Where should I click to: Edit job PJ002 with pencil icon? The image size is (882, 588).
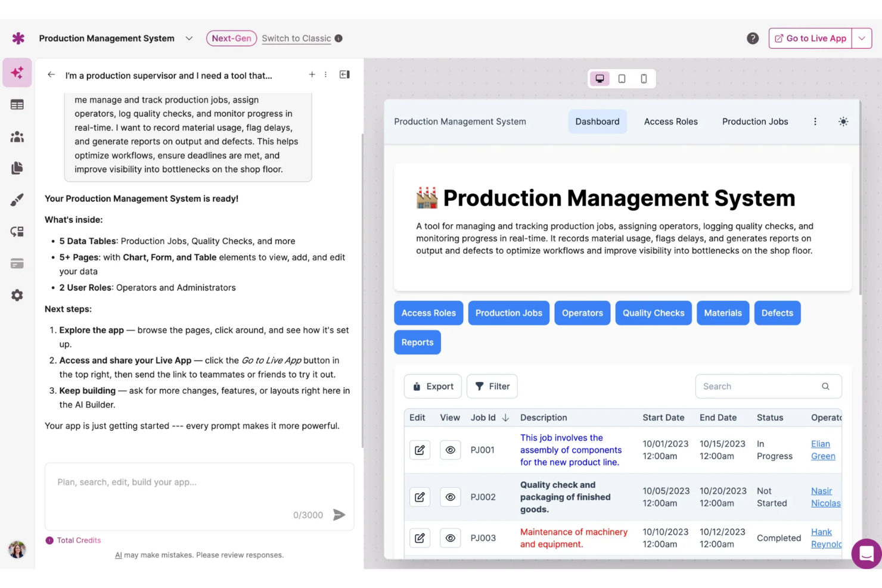pyautogui.click(x=420, y=497)
